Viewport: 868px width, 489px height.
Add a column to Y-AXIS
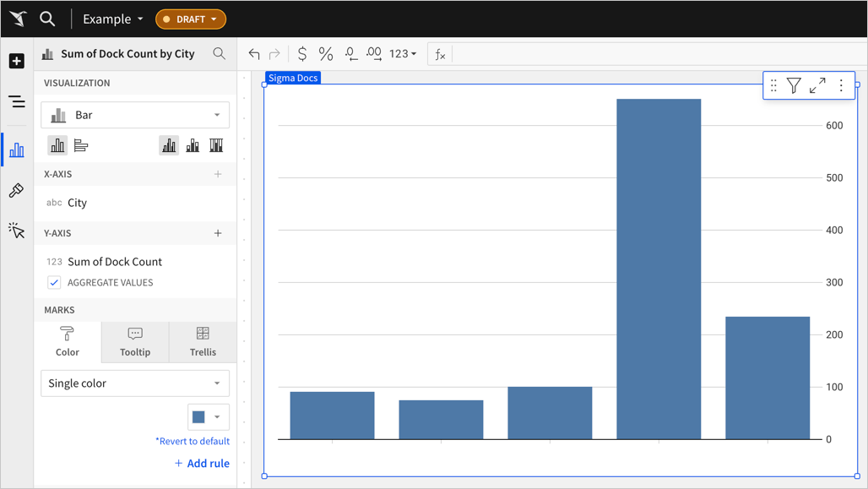218,233
